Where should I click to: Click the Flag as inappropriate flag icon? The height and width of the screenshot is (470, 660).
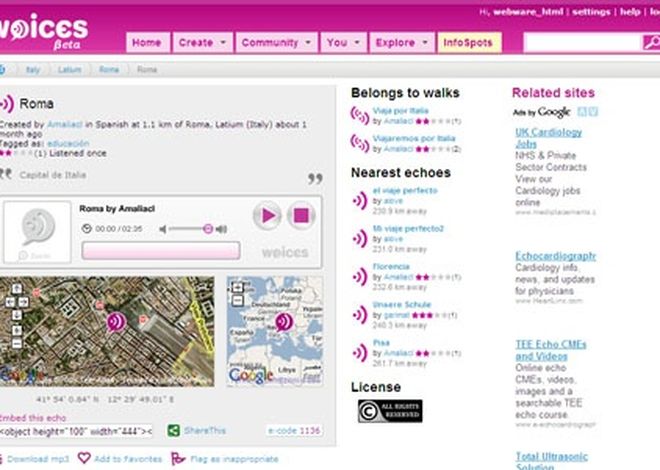click(x=178, y=458)
